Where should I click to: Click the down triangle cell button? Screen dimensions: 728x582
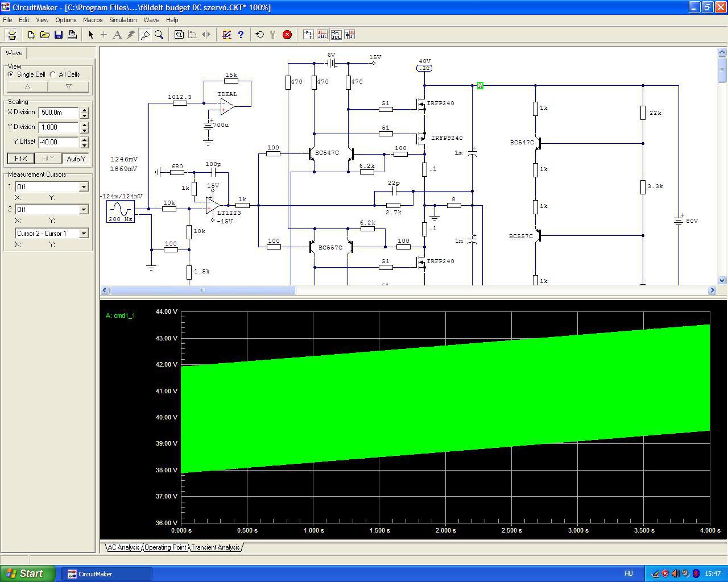[x=69, y=86]
